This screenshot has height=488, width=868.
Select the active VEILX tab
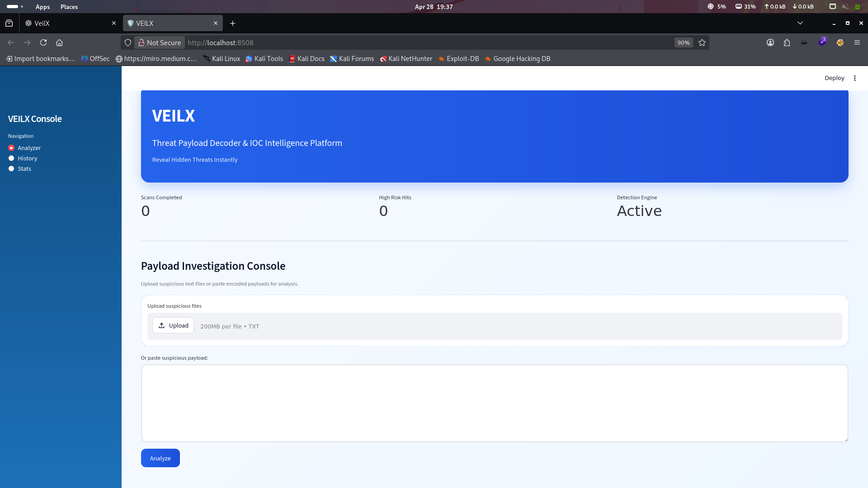173,23
